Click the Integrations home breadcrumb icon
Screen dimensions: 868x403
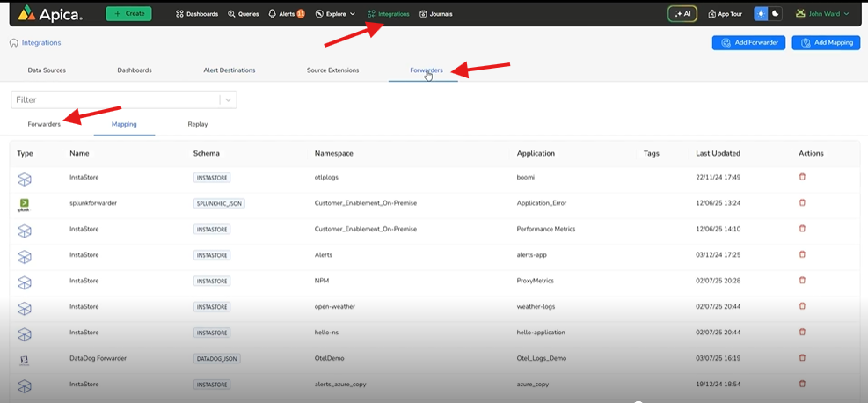point(14,42)
